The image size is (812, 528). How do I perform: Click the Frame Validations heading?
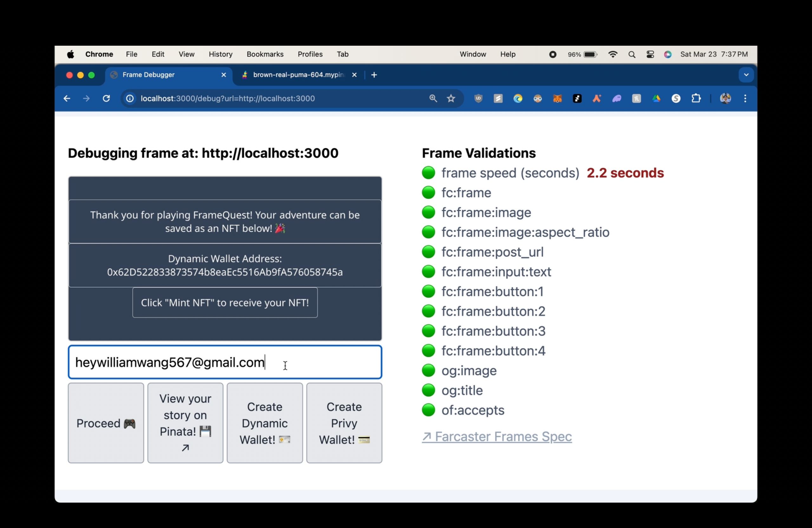(x=479, y=153)
